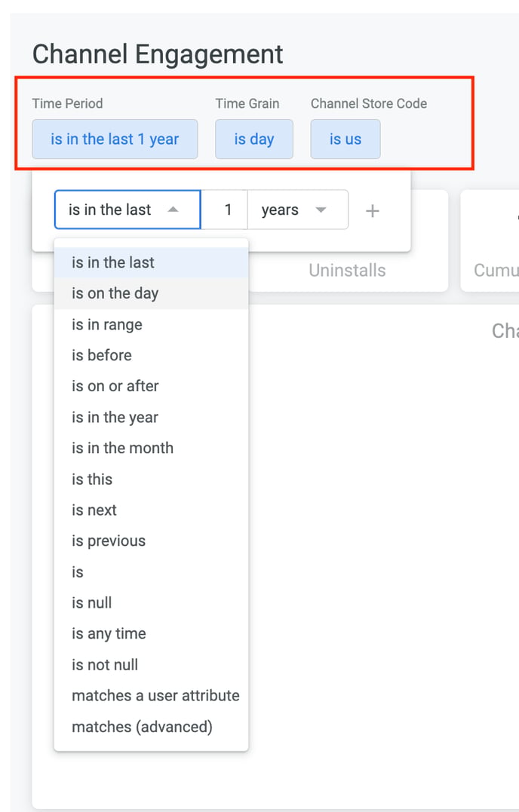This screenshot has height=812, width=519.
Task: Choose 'is this' from dropdown list
Action: (x=92, y=479)
